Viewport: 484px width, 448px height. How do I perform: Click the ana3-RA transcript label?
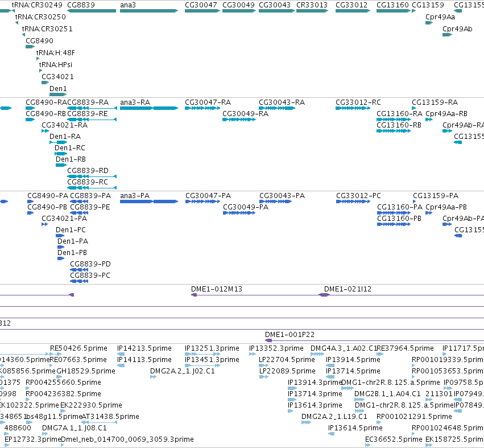[135, 102]
